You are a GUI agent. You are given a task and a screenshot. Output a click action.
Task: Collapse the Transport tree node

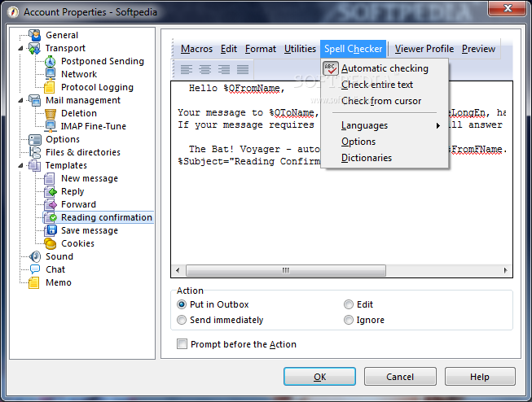20,49
